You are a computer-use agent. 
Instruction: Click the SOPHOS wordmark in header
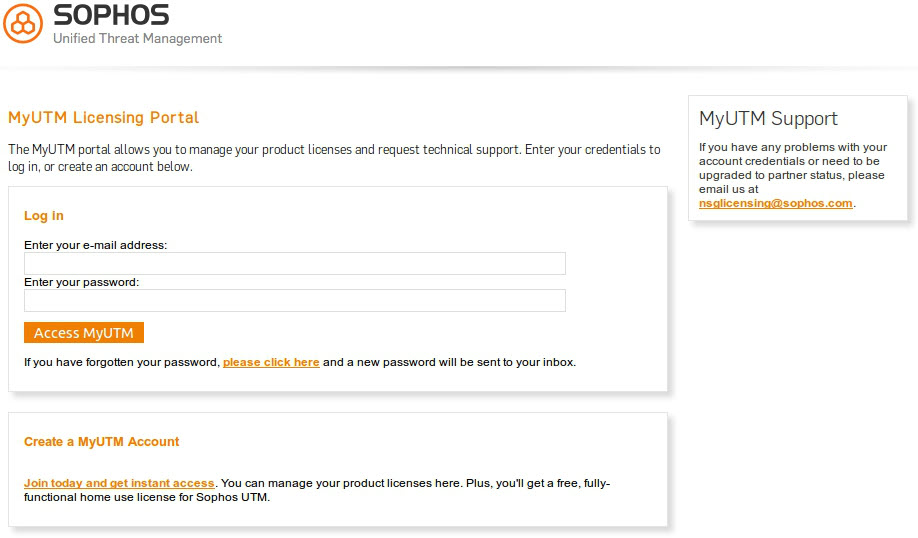[x=111, y=15]
